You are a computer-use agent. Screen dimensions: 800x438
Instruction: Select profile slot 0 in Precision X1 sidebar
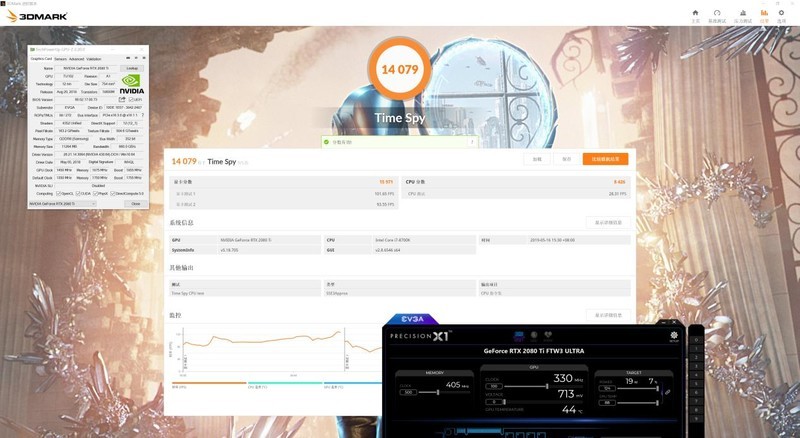[696, 340]
